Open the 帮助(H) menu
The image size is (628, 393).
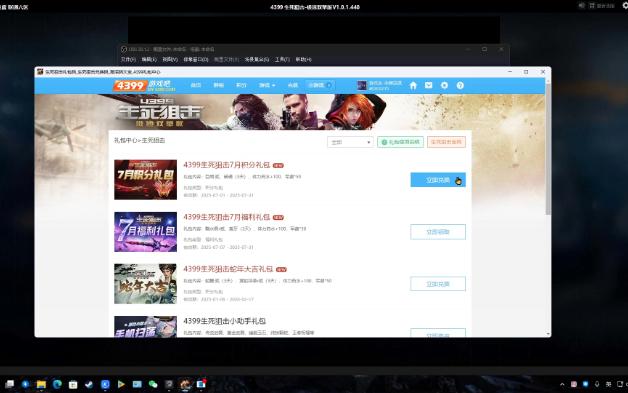(303, 59)
